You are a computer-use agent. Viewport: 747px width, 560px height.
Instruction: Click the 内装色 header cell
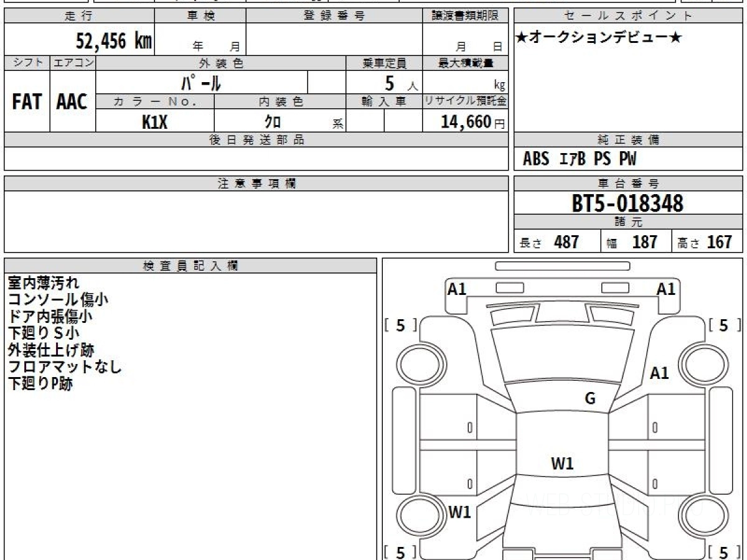pyautogui.click(x=280, y=101)
